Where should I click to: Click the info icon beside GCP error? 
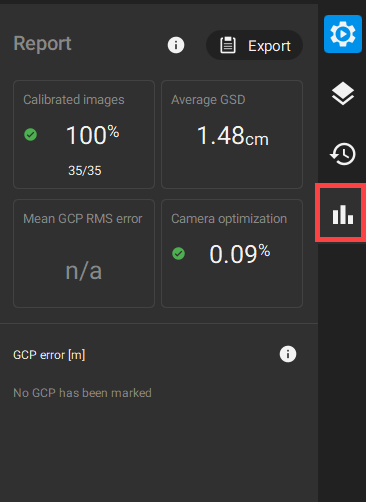coord(288,354)
